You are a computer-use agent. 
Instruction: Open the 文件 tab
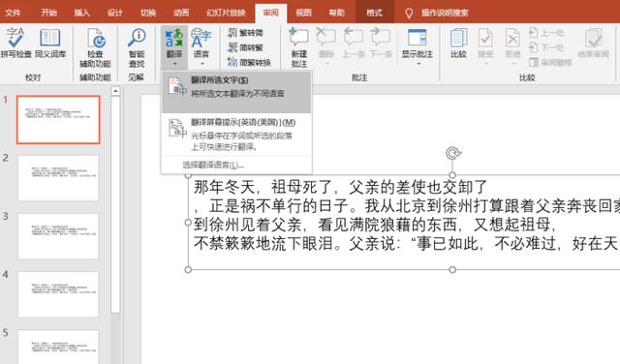pyautogui.click(x=13, y=13)
